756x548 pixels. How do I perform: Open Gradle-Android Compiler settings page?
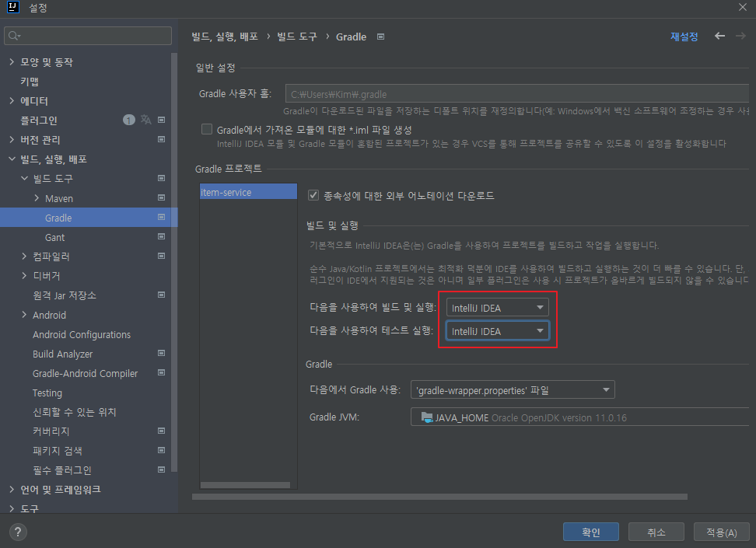pos(86,374)
